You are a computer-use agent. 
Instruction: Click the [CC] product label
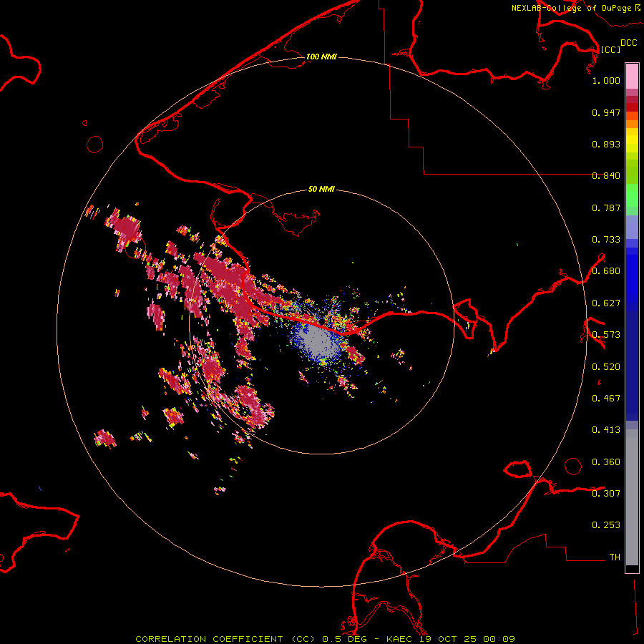click(x=610, y=49)
